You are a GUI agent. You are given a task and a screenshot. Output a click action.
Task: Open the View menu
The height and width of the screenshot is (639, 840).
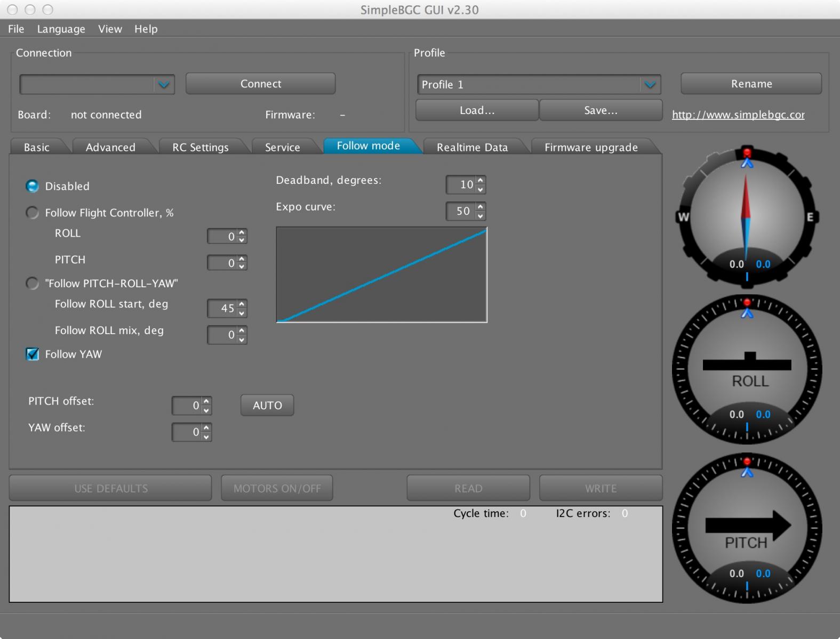point(110,29)
